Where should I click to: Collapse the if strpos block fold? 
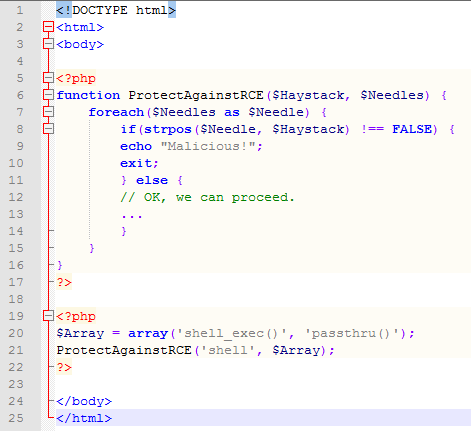tap(48, 129)
